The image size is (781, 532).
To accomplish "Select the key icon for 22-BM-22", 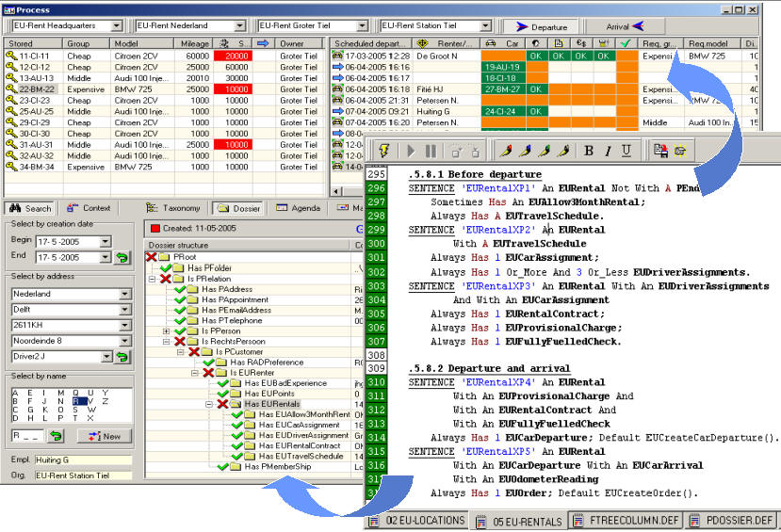I will [x=11, y=89].
